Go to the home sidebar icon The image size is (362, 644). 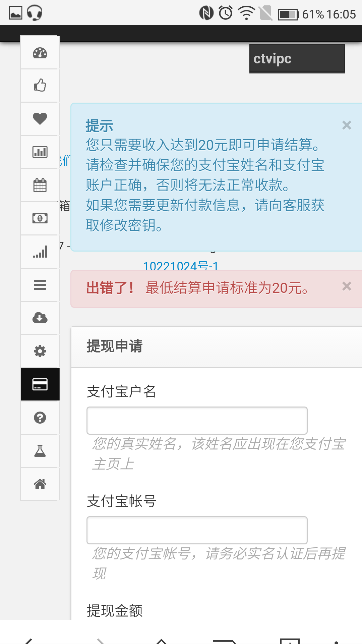point(40,484)
